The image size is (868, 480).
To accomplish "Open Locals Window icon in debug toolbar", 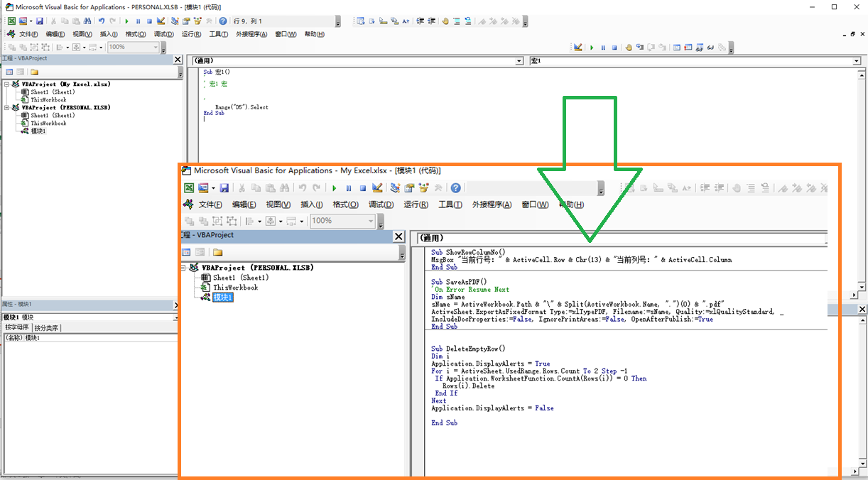I will click(x=677, y=48).
